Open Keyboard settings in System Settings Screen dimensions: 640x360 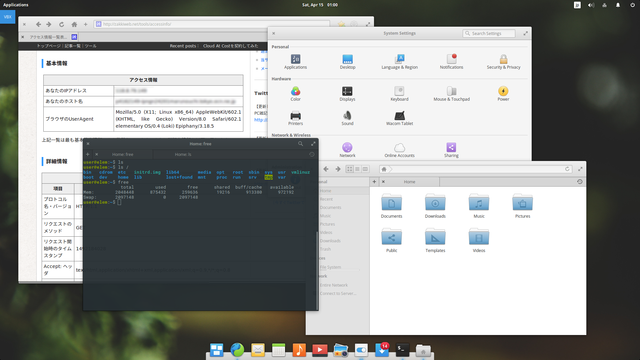[x=399, y=93]
